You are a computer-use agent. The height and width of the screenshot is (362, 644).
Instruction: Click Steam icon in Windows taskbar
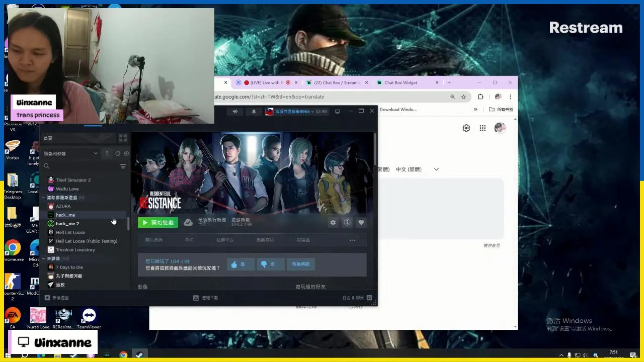pos(139,355)
